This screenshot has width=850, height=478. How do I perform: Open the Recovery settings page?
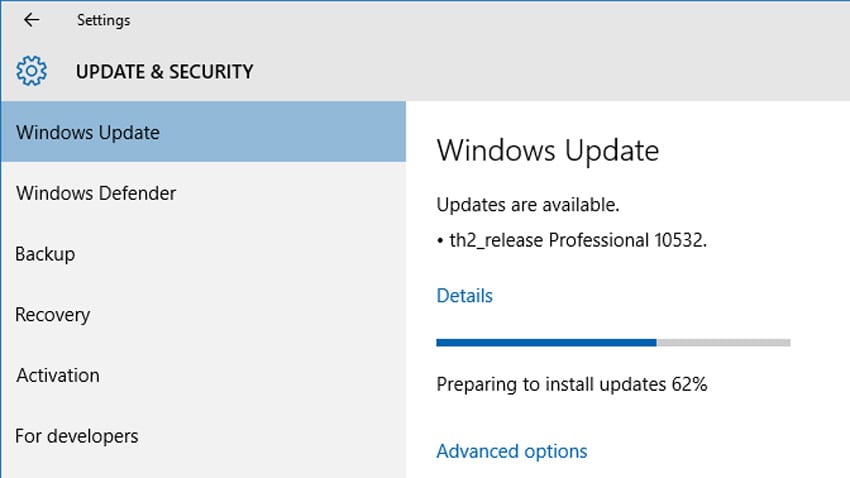pos(52,315)
